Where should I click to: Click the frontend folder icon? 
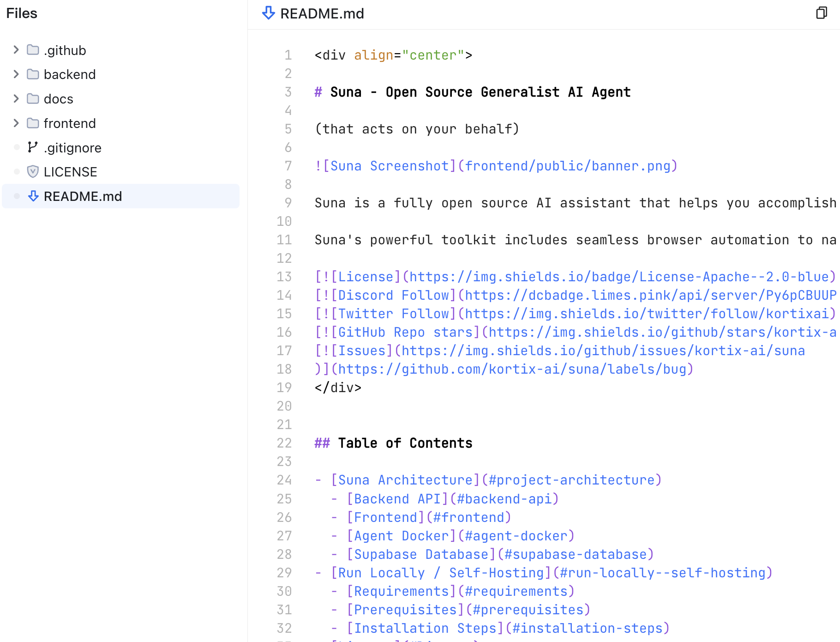point(33,123)
